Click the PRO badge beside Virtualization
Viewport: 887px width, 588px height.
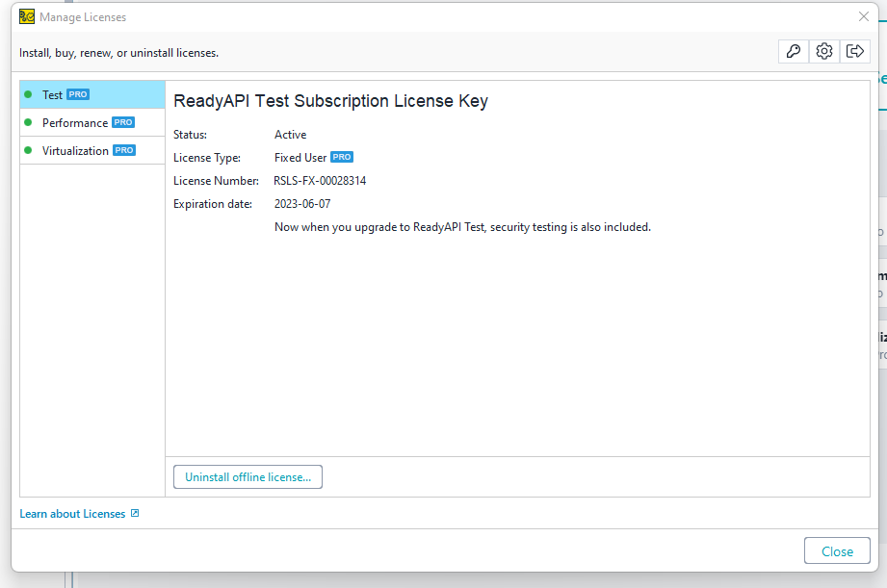tap(124, 150)
